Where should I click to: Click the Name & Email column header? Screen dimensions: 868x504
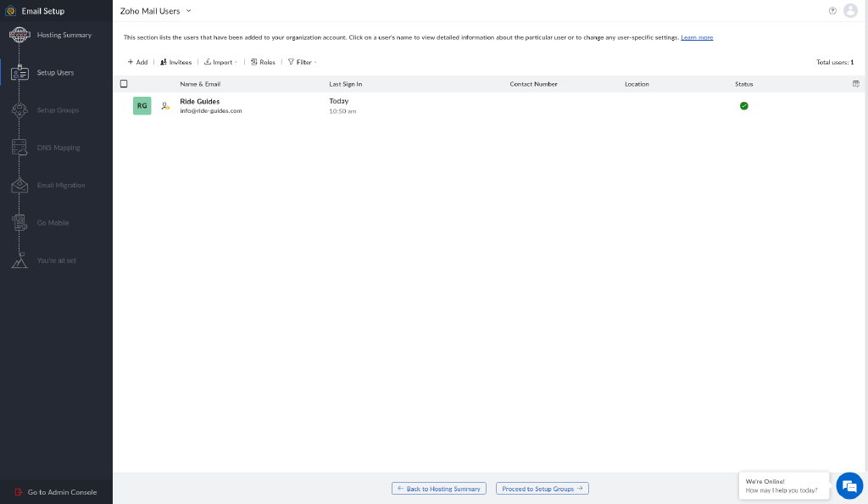(200, 84)
